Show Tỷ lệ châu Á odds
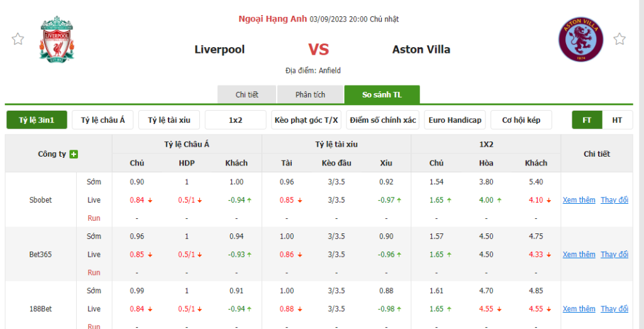 click(x=103, y=120)
